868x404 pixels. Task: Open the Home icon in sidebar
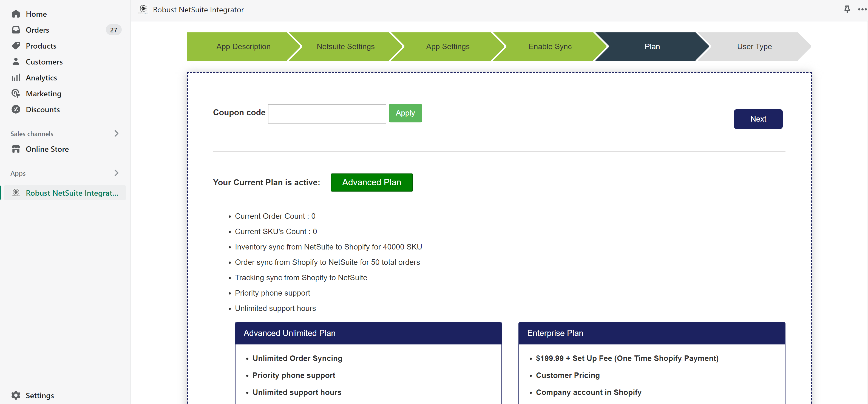[16, 14]
